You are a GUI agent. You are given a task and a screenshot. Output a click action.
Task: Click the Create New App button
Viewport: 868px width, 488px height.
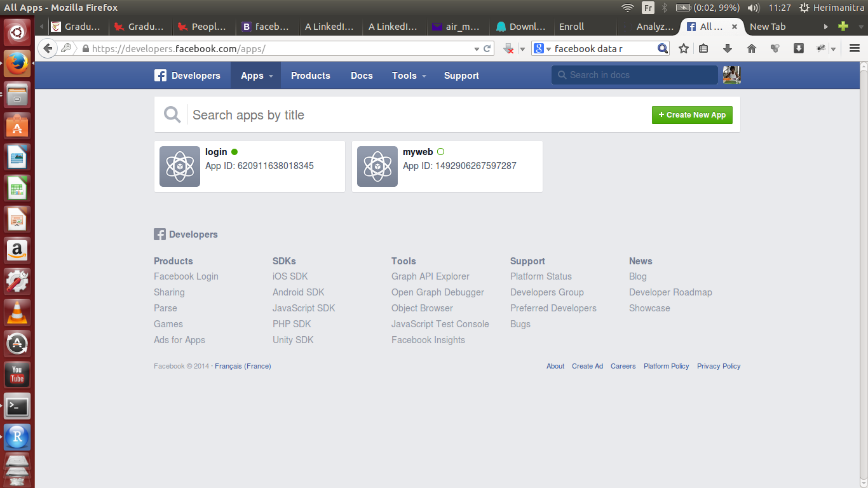coord(692,115)
